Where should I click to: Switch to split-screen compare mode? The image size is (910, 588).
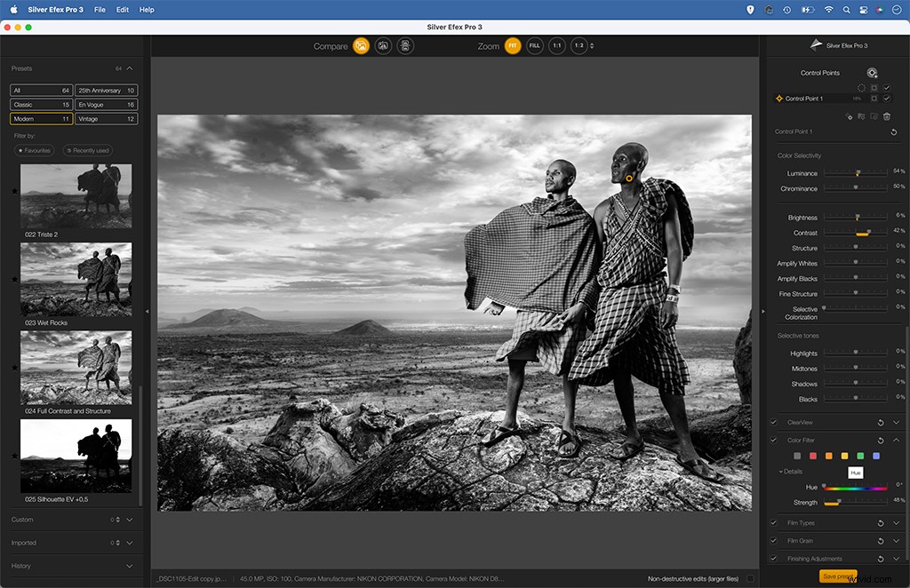point(383,45)
